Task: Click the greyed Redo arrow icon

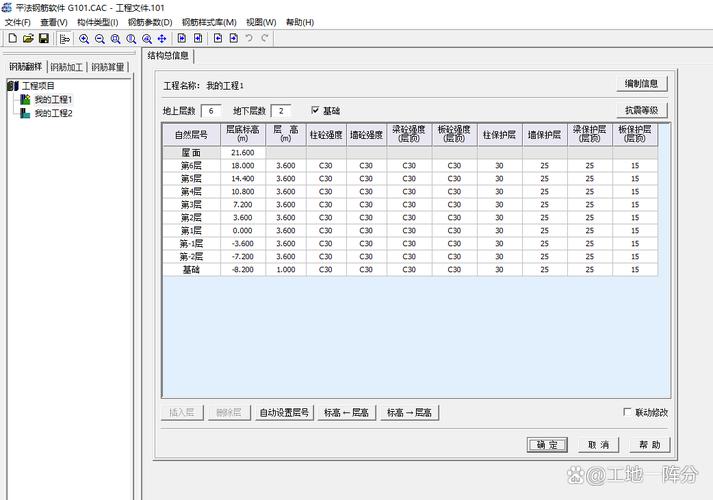Action: (265, 39)
